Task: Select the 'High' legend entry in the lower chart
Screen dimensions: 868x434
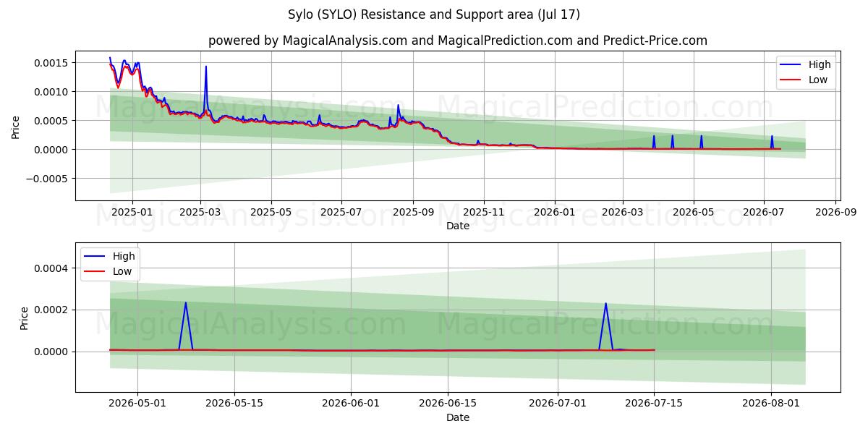Action: pyautogui.click(x=110, y=256)
